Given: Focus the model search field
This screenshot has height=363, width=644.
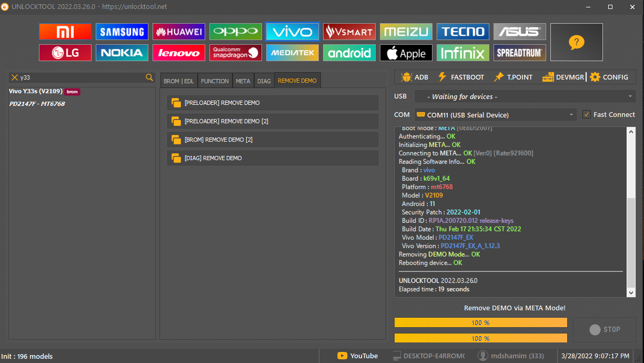Looking at the screenshot, I should coord(82,77).
